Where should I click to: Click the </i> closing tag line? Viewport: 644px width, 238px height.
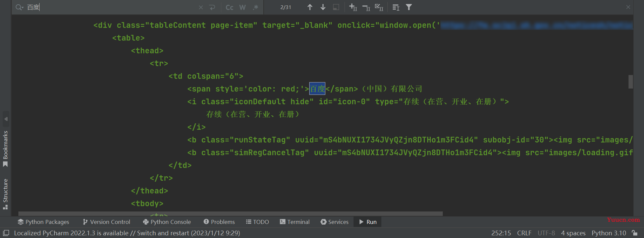197,127
